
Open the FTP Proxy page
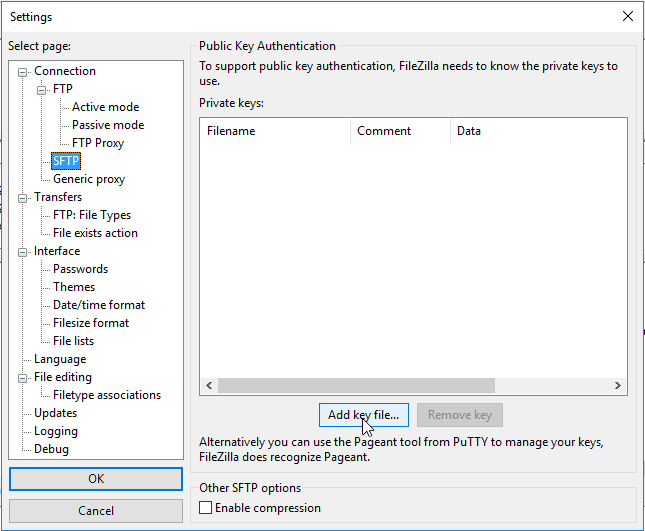tap(98, 143)
